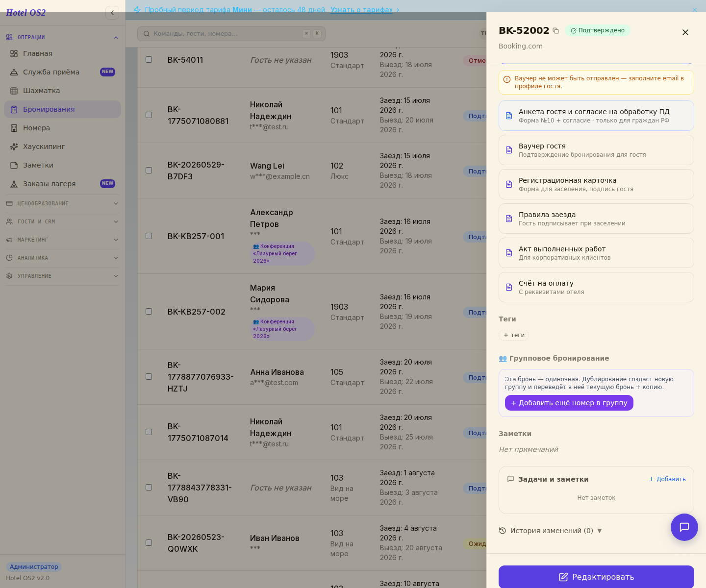Screen dimensions: 706x588
Task: Select checkbox for Wang Lei booking
Action: [149, 170]
